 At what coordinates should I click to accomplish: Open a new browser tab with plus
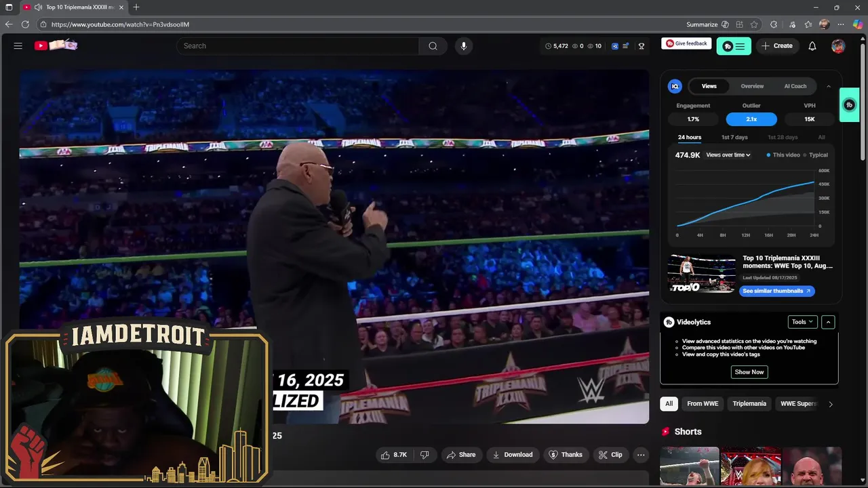pos(136,7)
